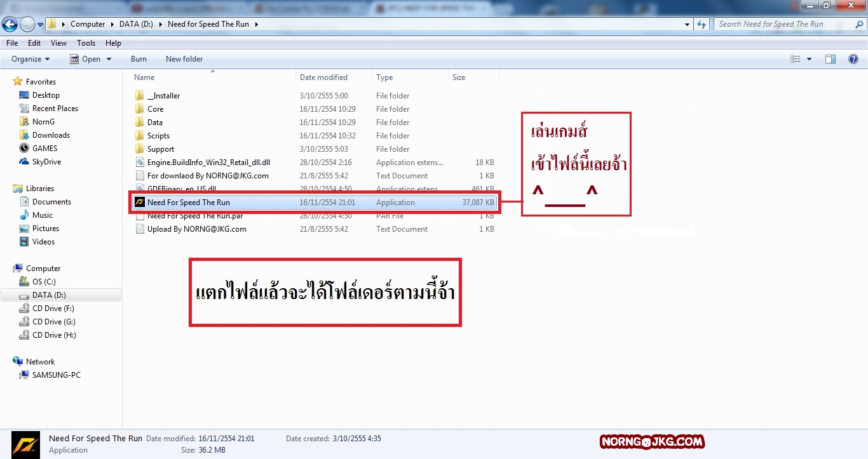Open Documents library in navigation pane
This screenshot has height=459, width=868.
coord(51,202)
